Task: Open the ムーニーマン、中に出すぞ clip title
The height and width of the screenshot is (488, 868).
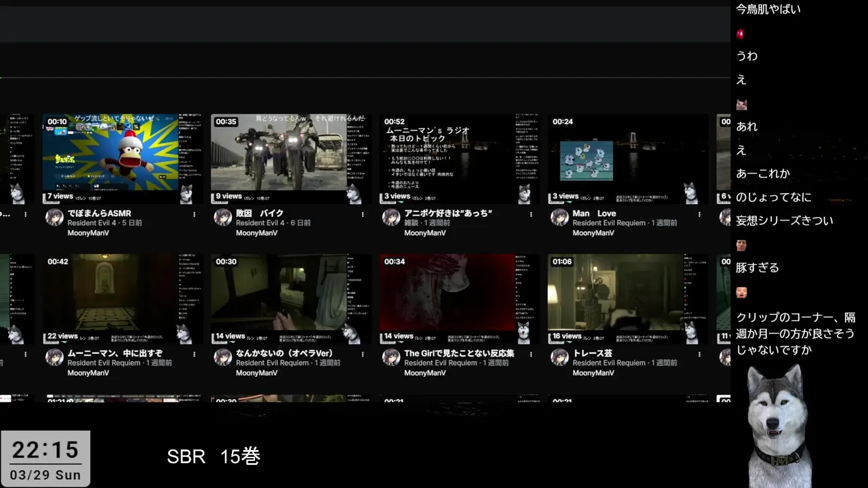Action: pyautogui.click(x=115, y=353)
